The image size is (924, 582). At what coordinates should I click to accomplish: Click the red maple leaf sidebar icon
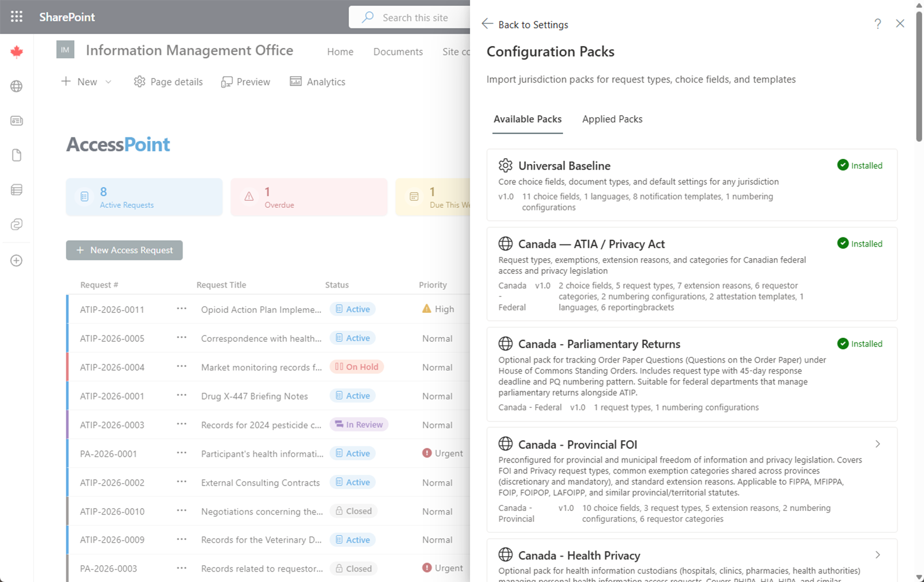17,52
